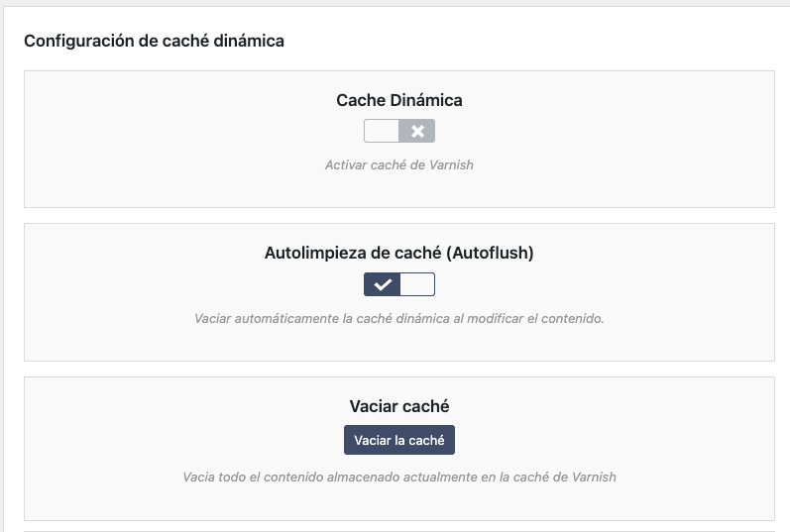Click the X icon in Cache Dinámica switch

click(x=417, y=131)
